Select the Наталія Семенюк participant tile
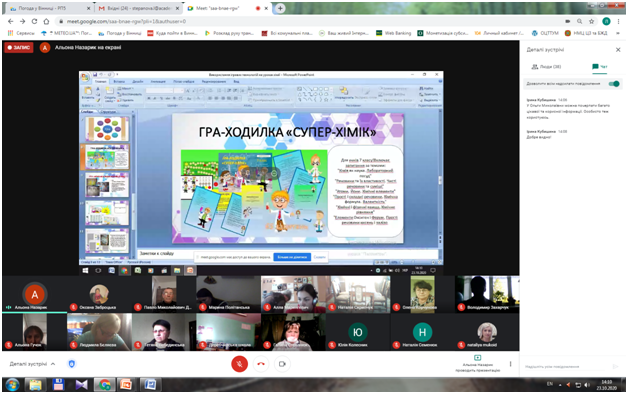This screenshot has width=628, height=394. (422, 332)
